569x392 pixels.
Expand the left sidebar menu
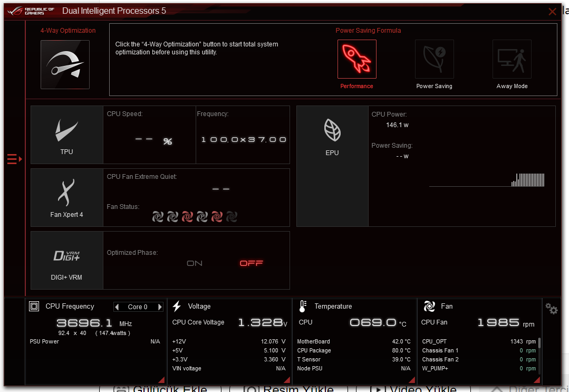[15, 159]
